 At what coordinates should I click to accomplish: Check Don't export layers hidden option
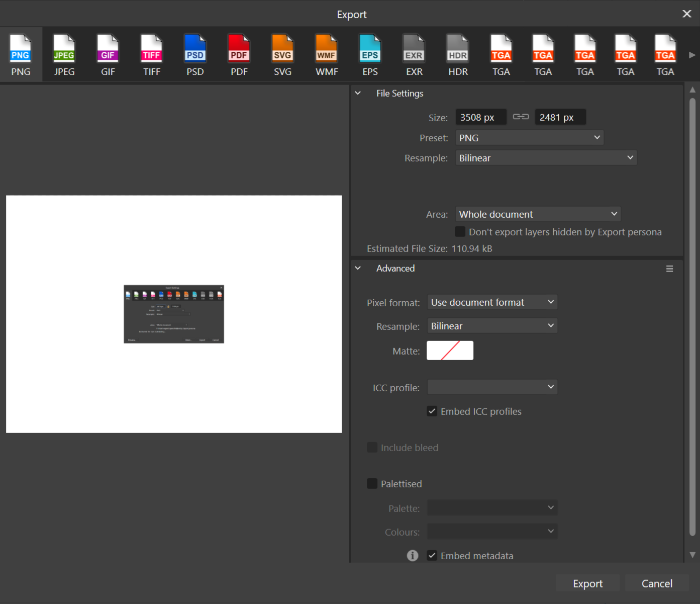460,231
